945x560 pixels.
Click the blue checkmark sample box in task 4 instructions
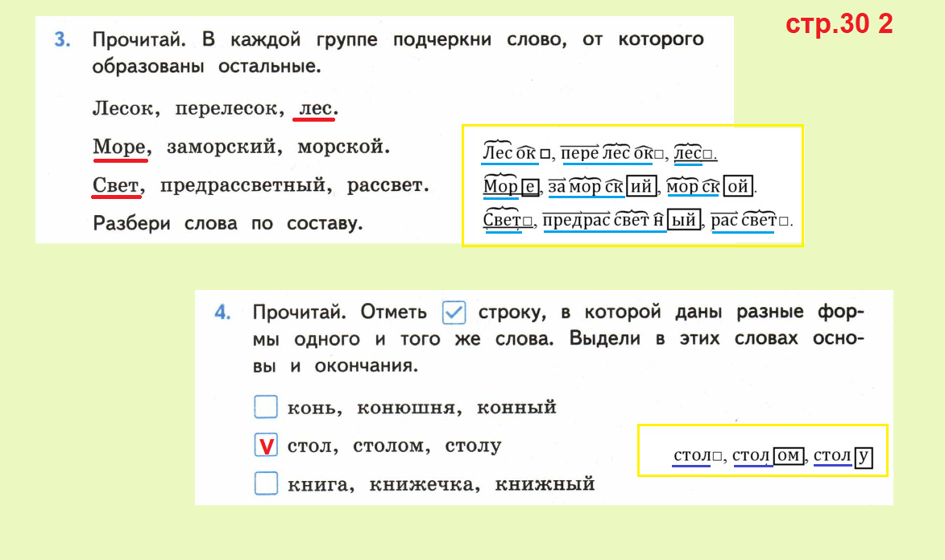[x=454, y=313]
